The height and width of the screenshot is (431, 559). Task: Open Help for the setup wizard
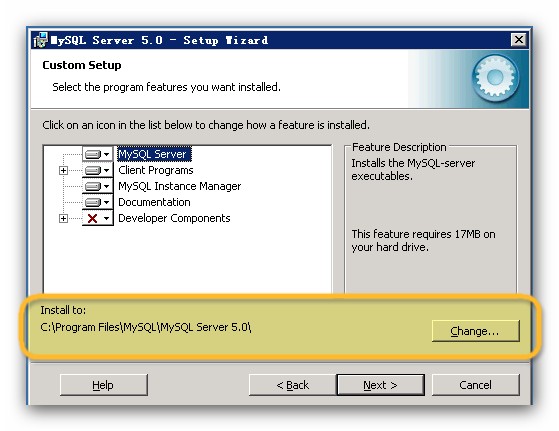(x=103, y=385)
